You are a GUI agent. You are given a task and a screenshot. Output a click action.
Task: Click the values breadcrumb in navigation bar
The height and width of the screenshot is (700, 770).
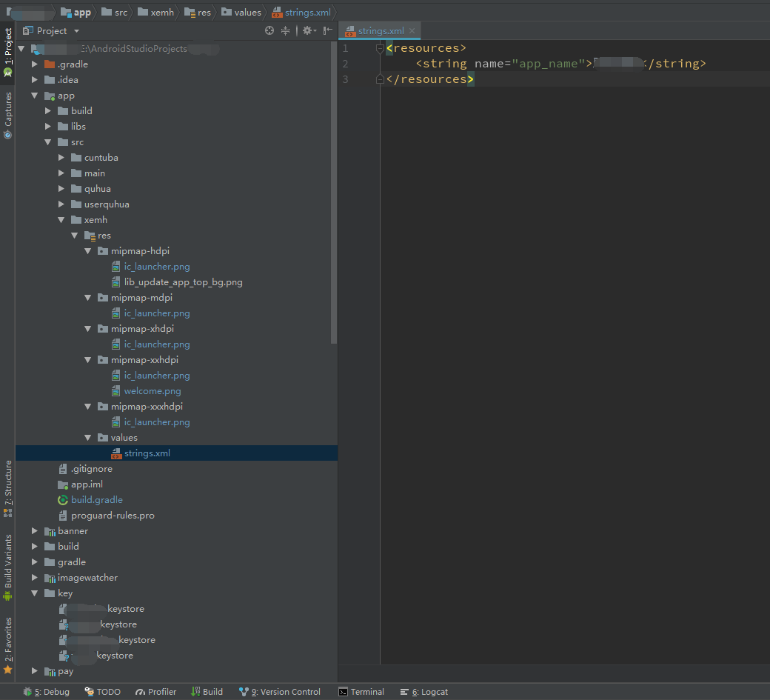[x=241, y=13]
